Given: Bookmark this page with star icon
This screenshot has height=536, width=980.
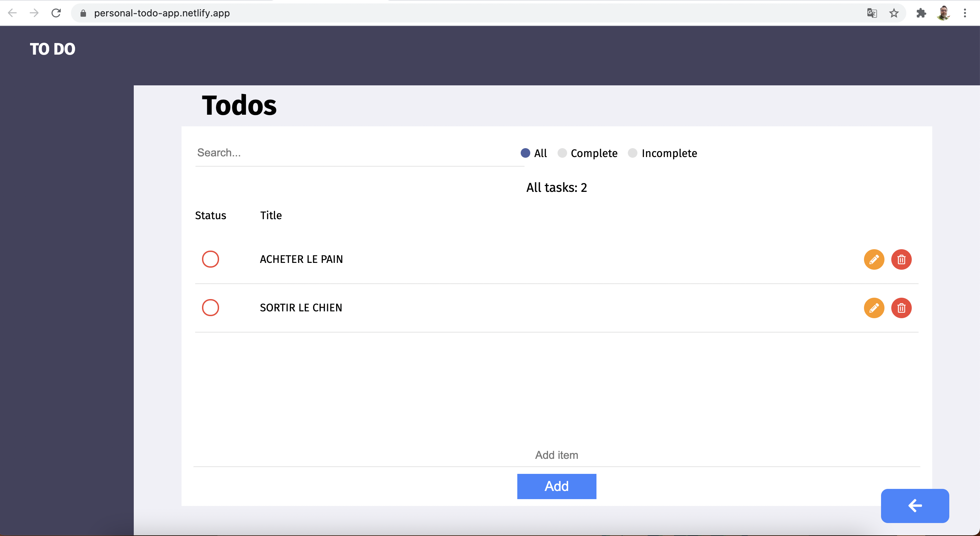Looking at the screenshot, I should [894, 13].
